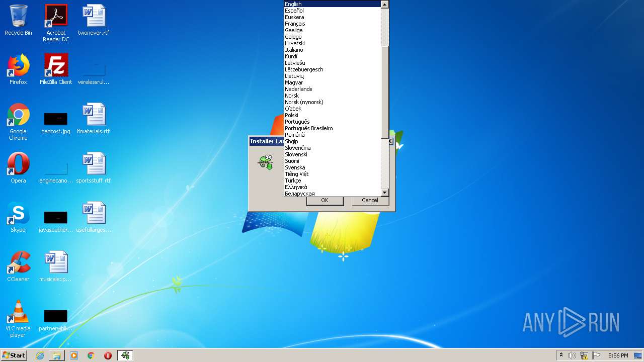
Task: Select Hrvatski language entry
Action: pyautogui.click(x=332, y=43)
